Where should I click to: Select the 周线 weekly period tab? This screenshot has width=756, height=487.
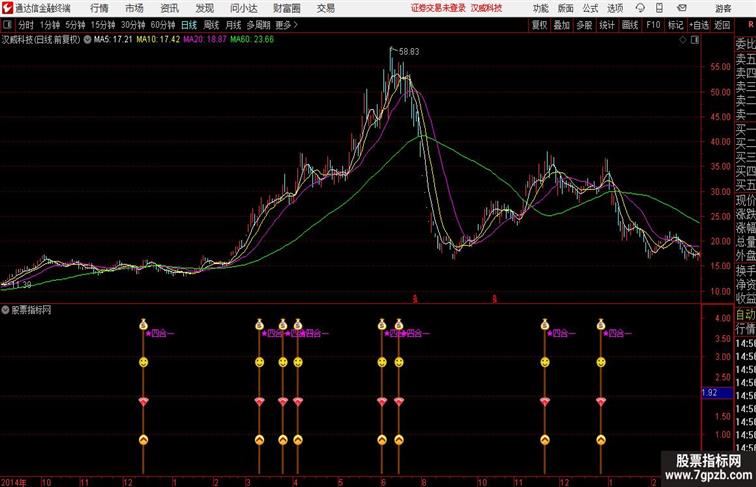pyautogui.click(x=211, y=25)
